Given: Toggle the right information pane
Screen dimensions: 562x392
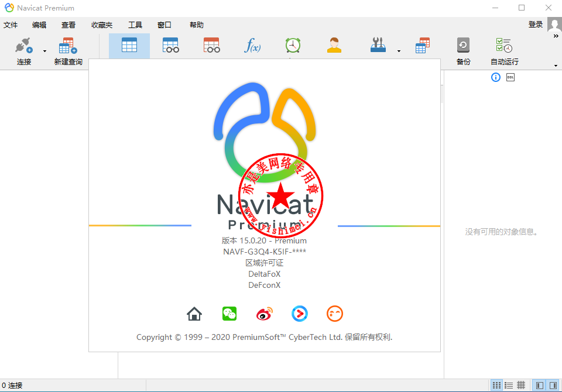Looking at the screenshot, I should (553, 386).
